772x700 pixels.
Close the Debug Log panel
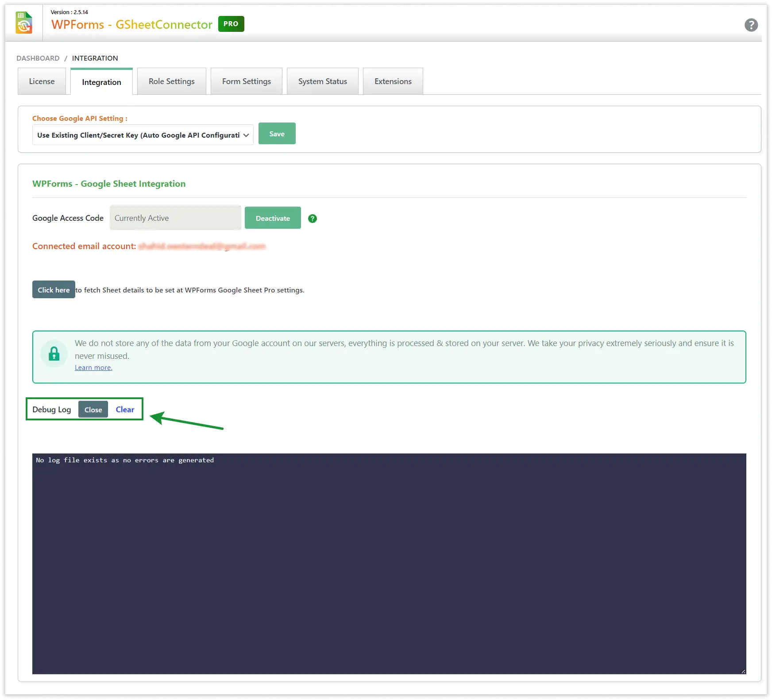pos(93,409)
